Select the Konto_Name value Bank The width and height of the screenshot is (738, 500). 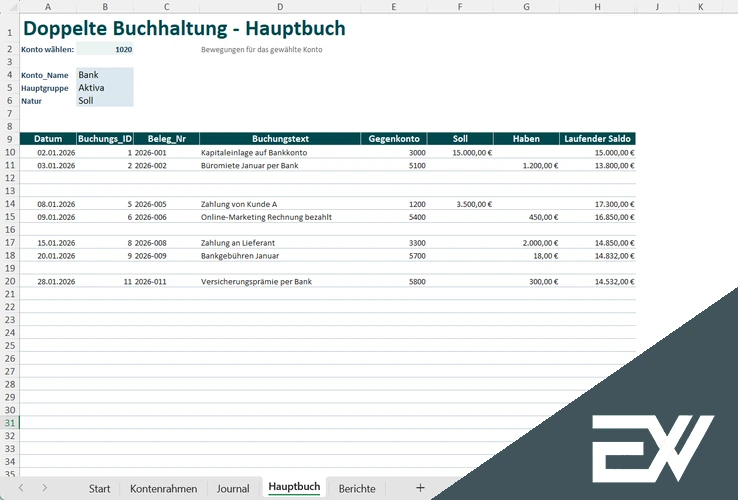[105, 74]
